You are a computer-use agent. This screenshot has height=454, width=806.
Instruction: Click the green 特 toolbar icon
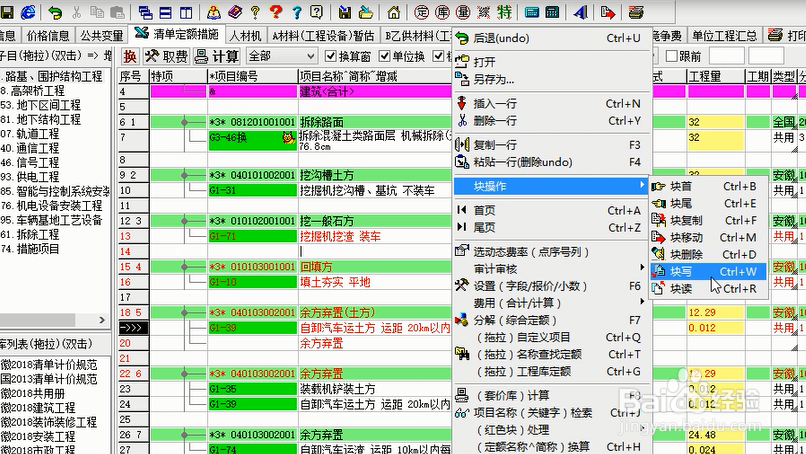504,12
